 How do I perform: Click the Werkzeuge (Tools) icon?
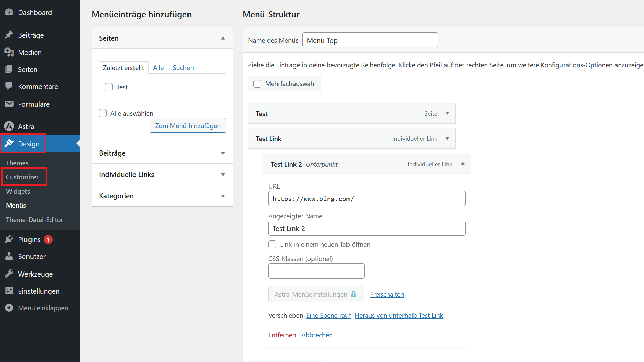(x=9, y=274)
